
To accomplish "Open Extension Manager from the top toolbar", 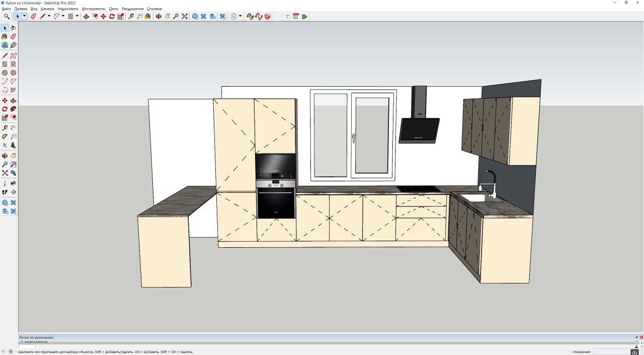I will point(222,17).
